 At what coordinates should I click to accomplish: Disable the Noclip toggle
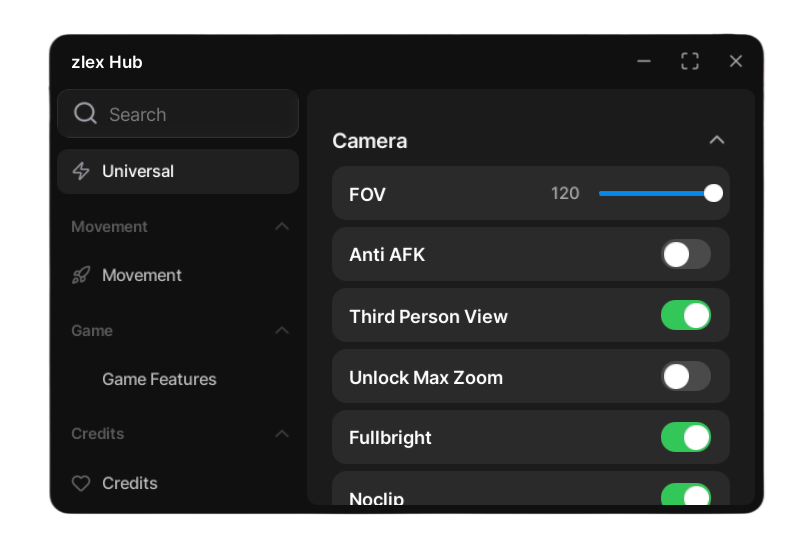tap(686, 495)
